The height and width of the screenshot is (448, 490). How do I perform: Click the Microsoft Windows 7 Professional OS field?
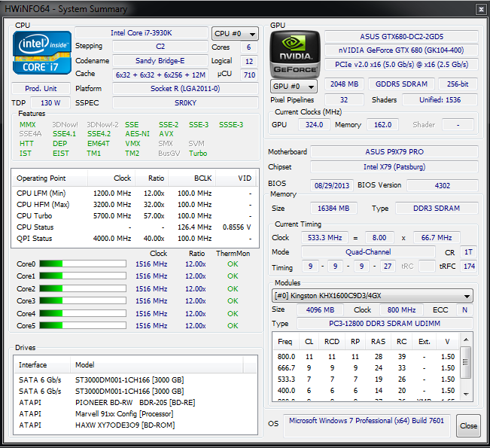[x=367, y=425]
